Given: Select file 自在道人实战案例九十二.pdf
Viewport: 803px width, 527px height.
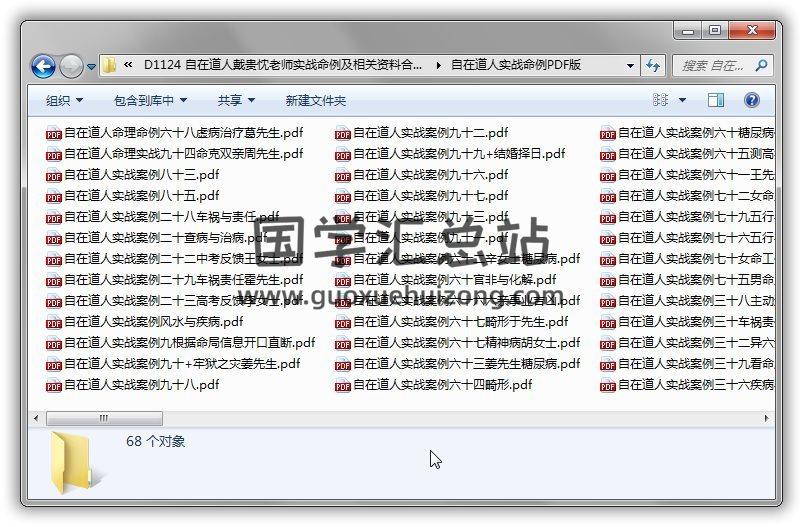Looking at the screenshot, I should tap(421, 133).
